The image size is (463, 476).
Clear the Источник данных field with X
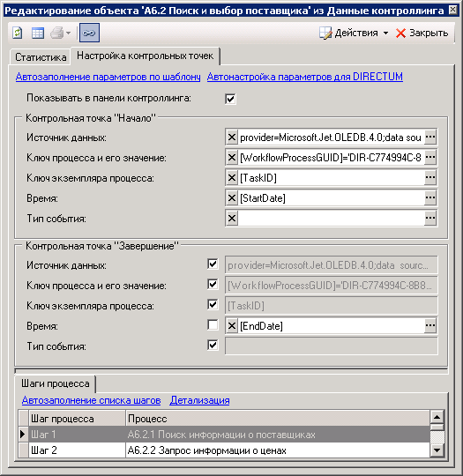pos(232,138)
